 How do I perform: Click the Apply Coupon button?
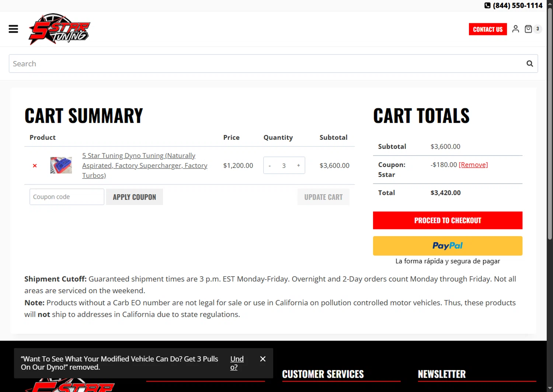pyautogui.click(x=135, y=197)
